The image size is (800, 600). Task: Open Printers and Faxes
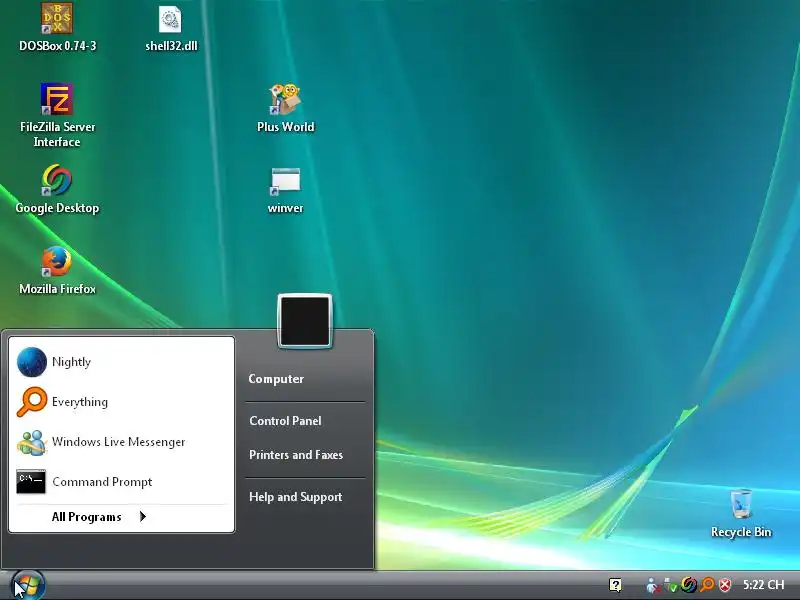tap(296, 455)
